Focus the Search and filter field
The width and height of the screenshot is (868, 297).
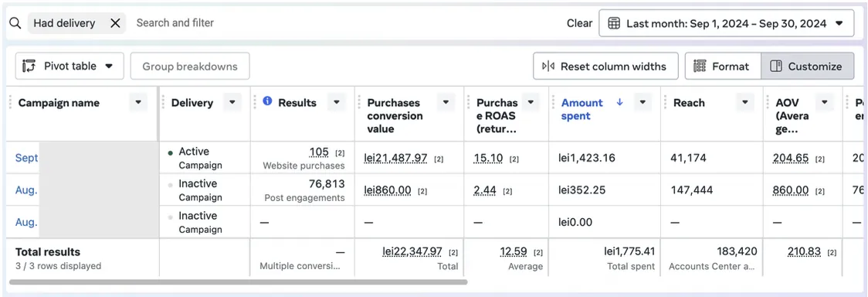pyautogui.click(x=175, y=22)
